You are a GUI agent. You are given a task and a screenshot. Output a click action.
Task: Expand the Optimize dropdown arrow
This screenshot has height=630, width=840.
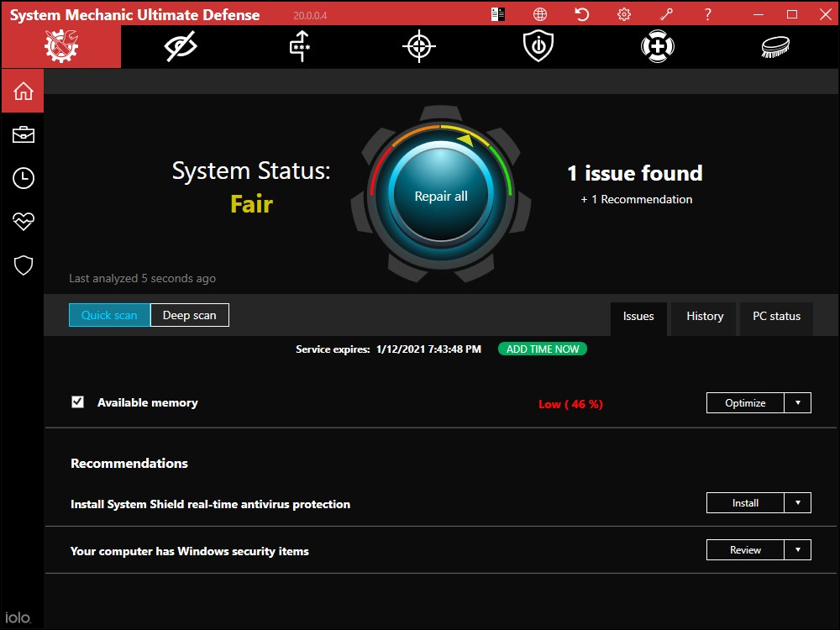pyautogui.click(x=798, y=403)
